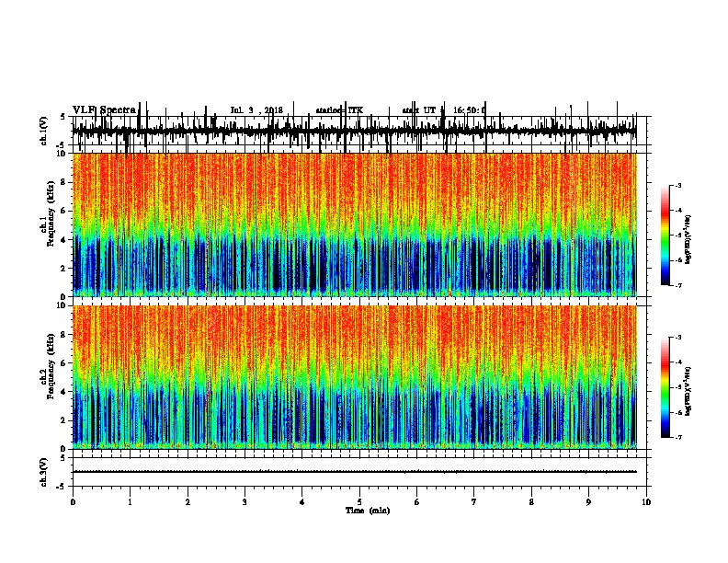Click the ch.1 "Frequency (kHz)" axis label
Image resolution: width=728 pixels, height=563 pixels.
point(51,213)
